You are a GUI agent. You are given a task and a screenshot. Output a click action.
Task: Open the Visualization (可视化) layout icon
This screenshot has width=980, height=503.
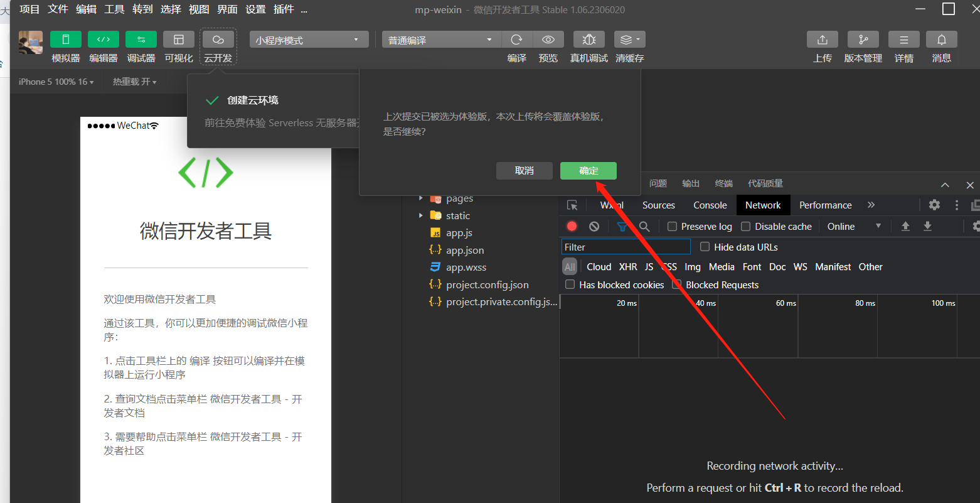[179, 40]
